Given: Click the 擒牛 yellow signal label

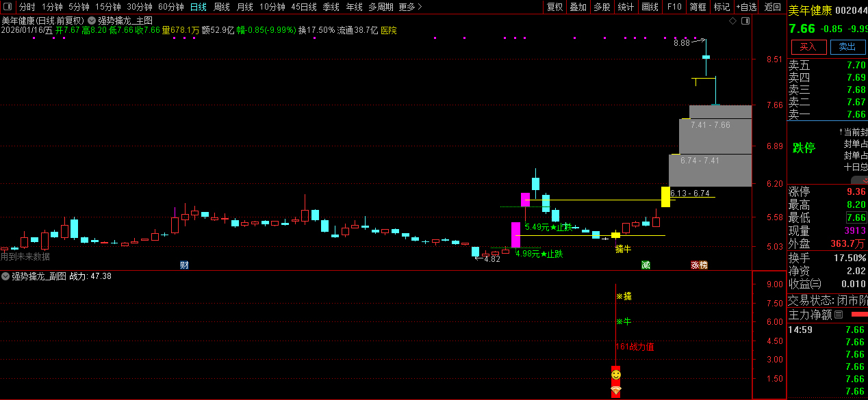Looking at the screenshot, I should [623, 249].
